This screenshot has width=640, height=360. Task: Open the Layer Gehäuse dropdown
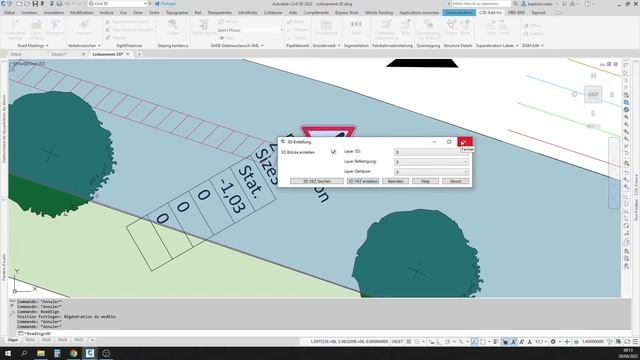[431, 172]
